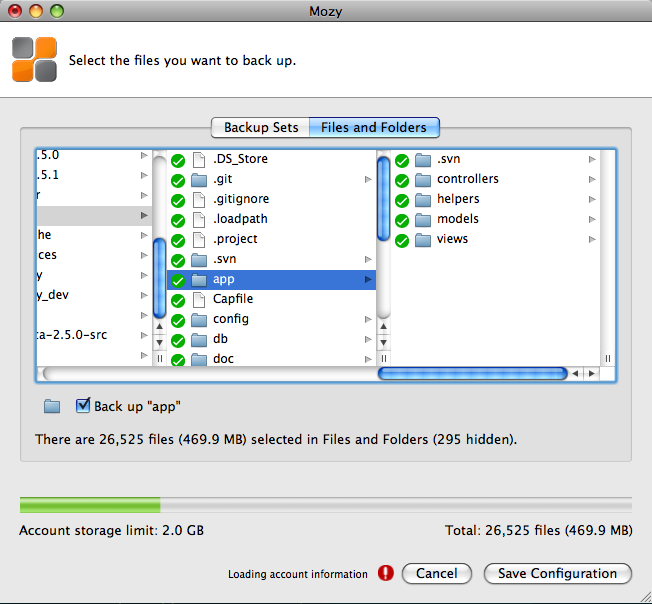
Task: Click the .git folder icon
Action: pyautogui.click(x=199, y=180)
